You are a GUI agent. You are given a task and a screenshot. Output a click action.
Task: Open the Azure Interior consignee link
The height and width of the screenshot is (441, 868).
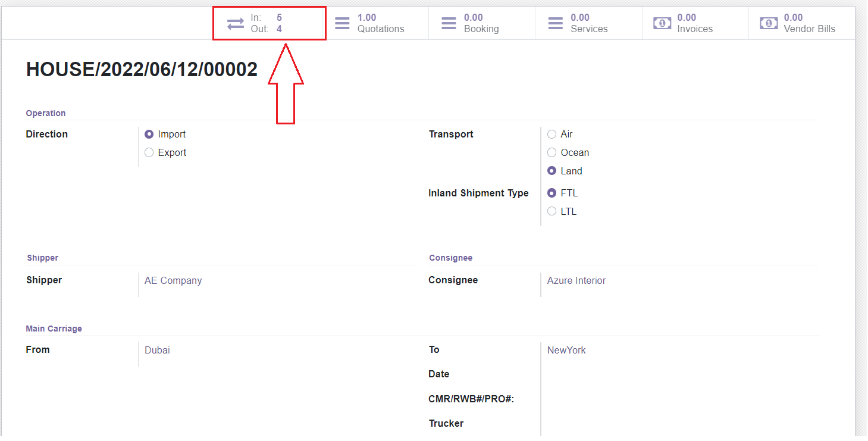tap(576, 281)
